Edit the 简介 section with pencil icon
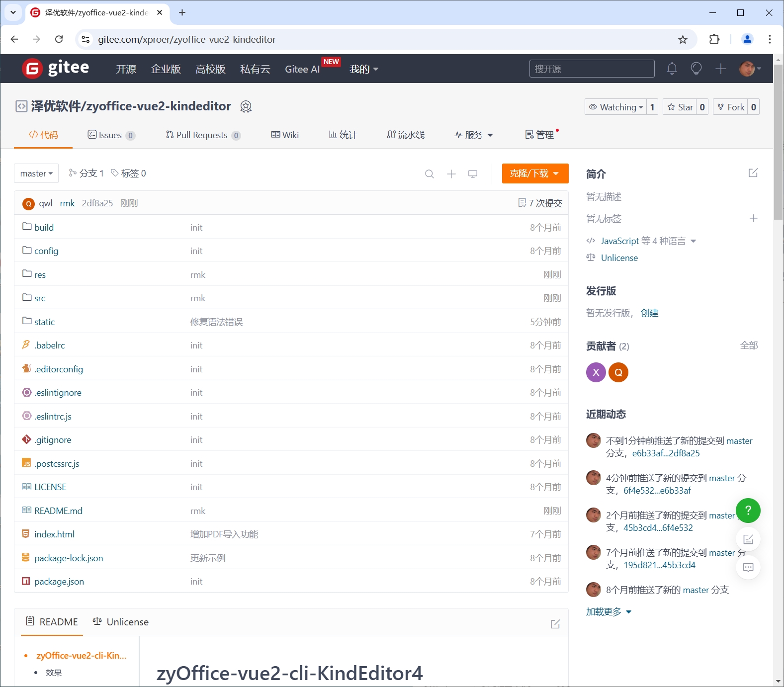Screen dimensions: 784x687 click(753, 173)
